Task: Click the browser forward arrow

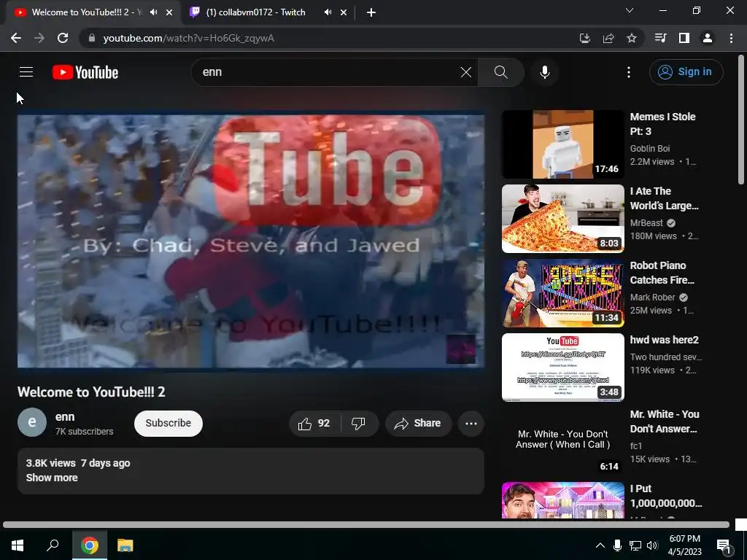Action: pos(39,38)
